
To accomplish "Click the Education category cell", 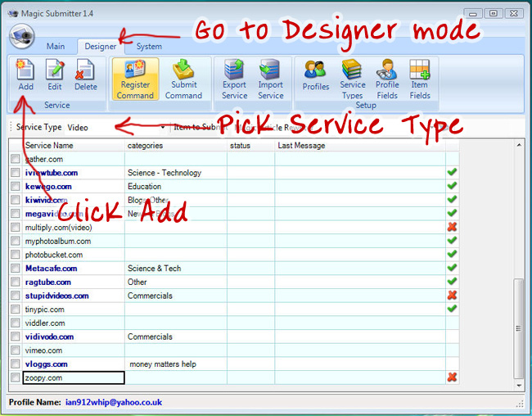I will 176,186.
